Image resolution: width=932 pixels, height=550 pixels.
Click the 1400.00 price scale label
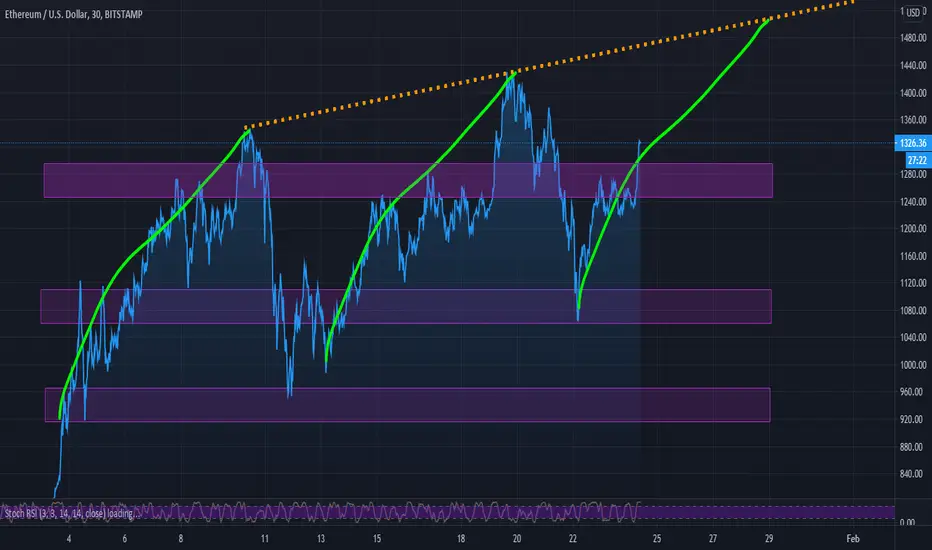(x=913, y=93)
